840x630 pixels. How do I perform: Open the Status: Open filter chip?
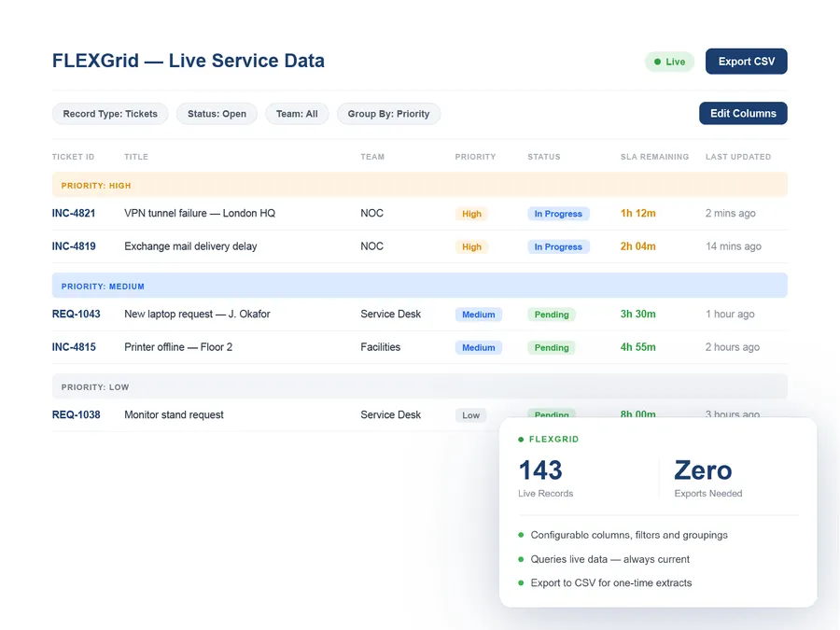click(217, 114)
